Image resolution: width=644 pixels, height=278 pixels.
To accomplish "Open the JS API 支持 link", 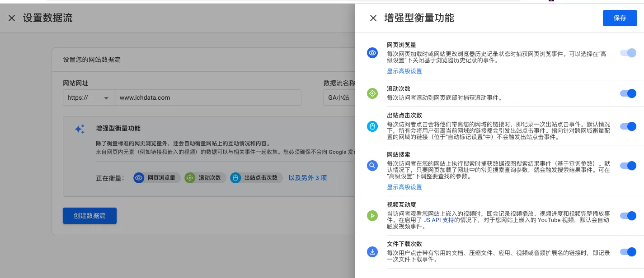I will tap(439, 220).
